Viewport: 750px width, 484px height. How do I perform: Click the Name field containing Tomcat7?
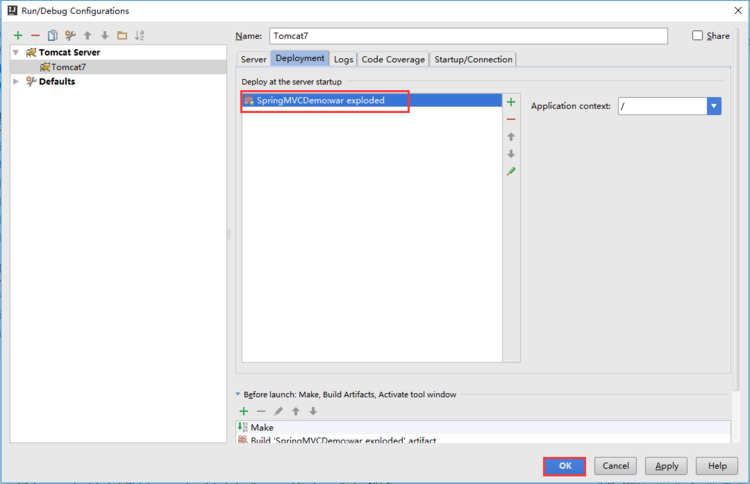pos(468,36)
